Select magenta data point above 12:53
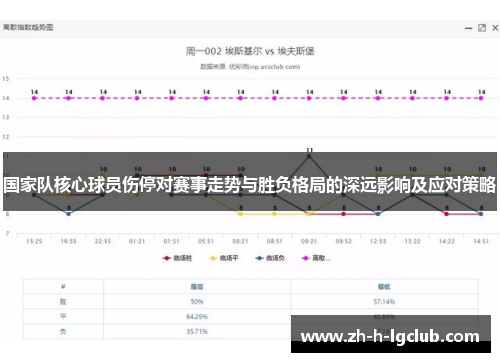 click(x=378, y=98)
